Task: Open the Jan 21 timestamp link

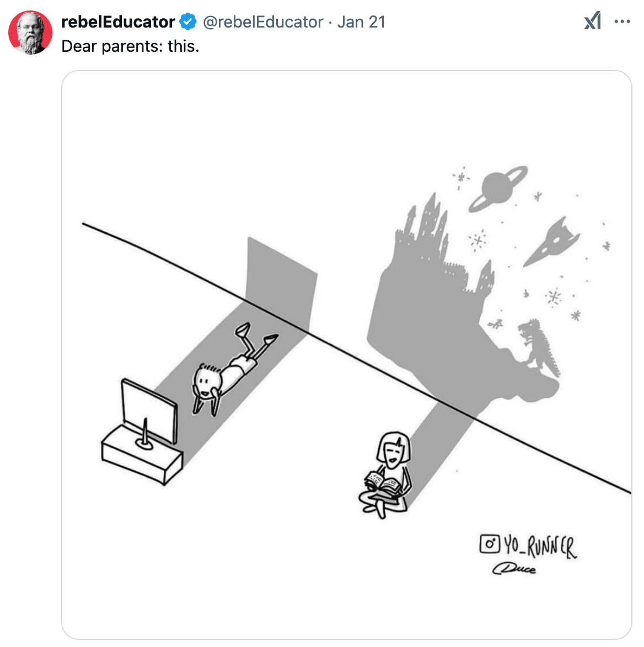Action: pyautogui.click(x=361, y=22)
